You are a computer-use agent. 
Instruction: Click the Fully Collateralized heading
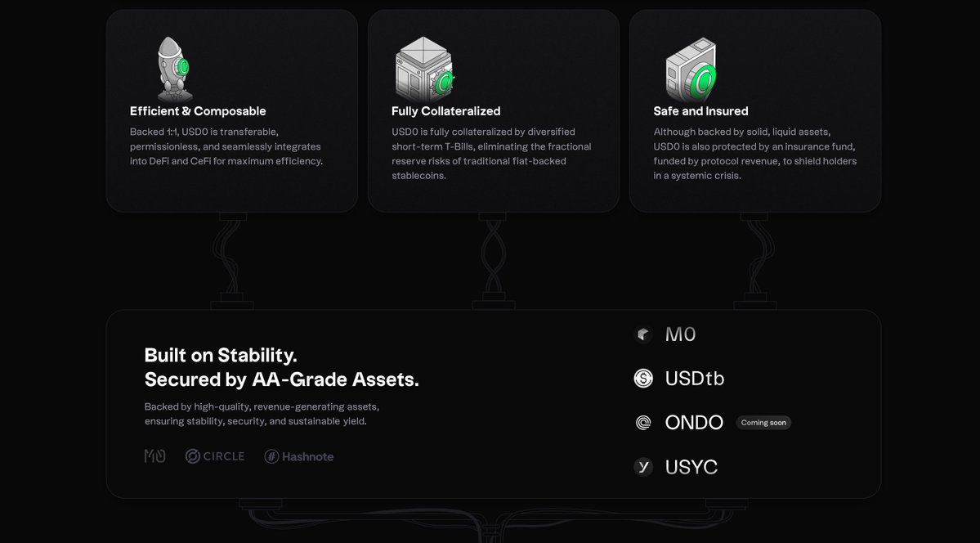445,110
